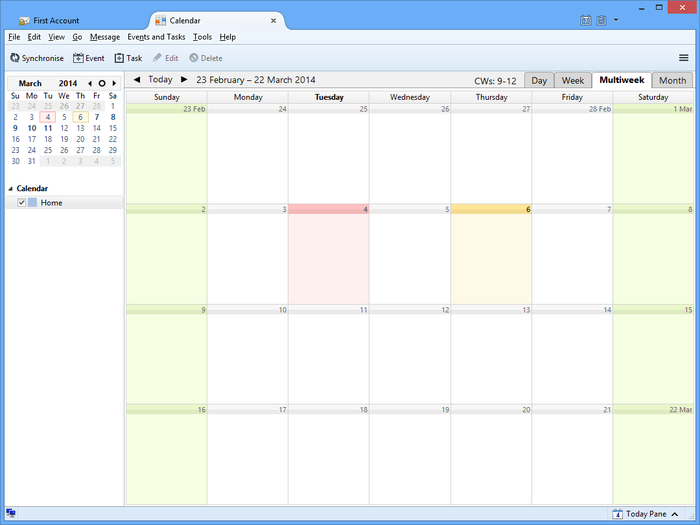This screenshot has width=700, height=525.
Task: Select 31 March in mini calendar
Action: coord(32,161)
